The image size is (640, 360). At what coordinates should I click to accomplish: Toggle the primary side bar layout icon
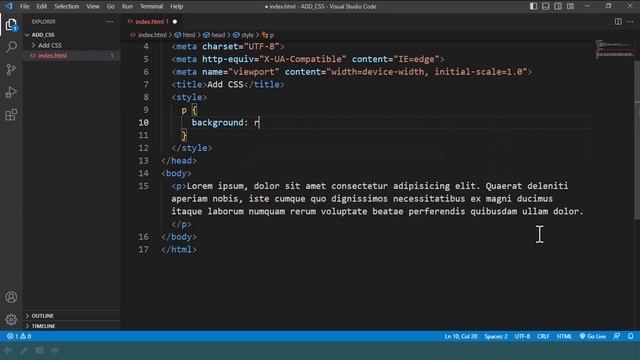coord(533,6)
